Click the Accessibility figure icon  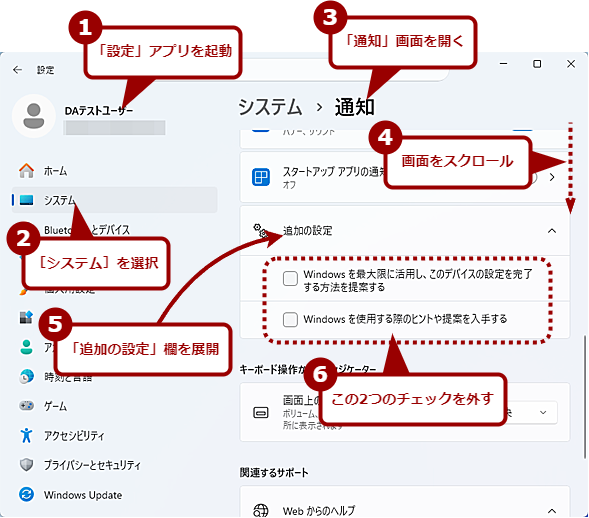(26, 435)
